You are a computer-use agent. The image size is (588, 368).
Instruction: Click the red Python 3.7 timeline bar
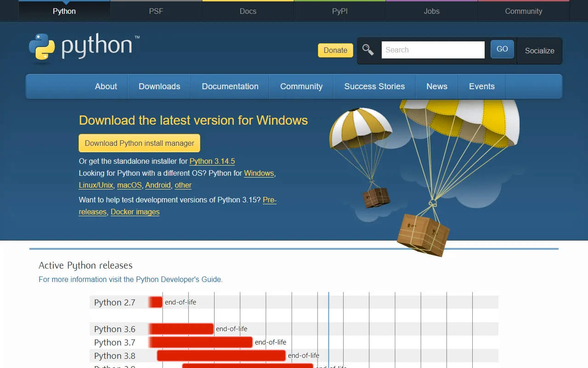[201, 342]
